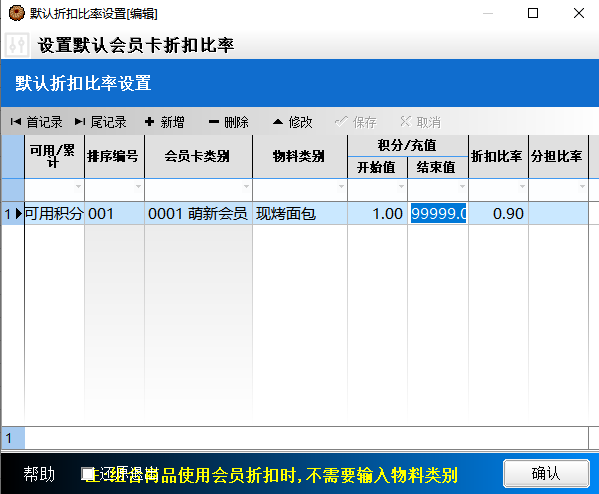
Task: Jump to first record with 首记录
Action: point(36,122)
